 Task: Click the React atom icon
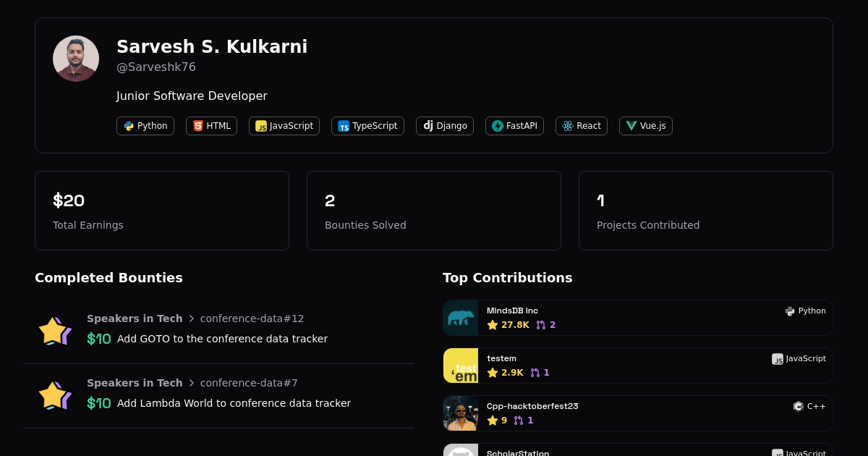[568, 126]
